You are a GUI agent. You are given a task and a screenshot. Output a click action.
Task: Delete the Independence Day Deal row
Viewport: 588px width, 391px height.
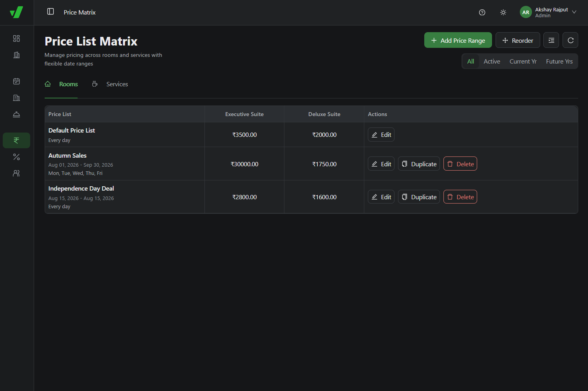(460, 197)
